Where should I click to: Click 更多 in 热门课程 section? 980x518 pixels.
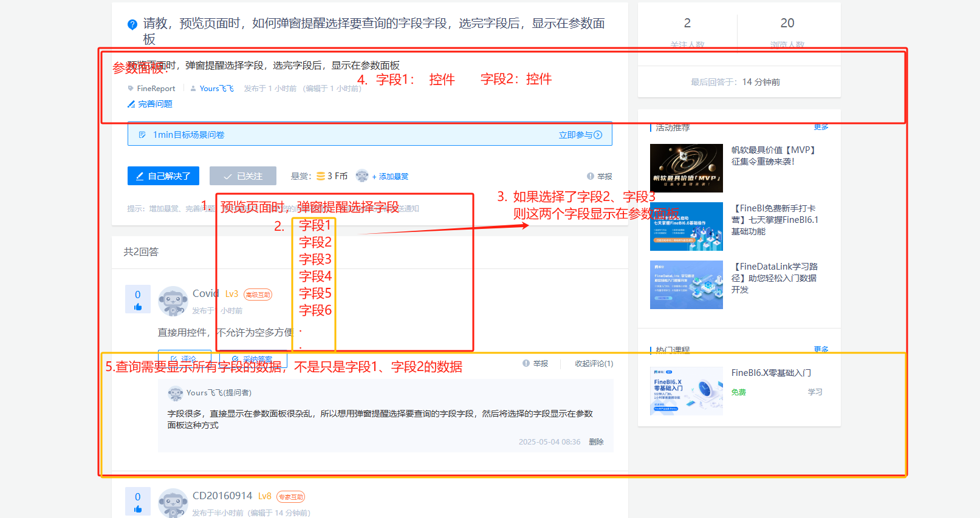click(821, 349)
